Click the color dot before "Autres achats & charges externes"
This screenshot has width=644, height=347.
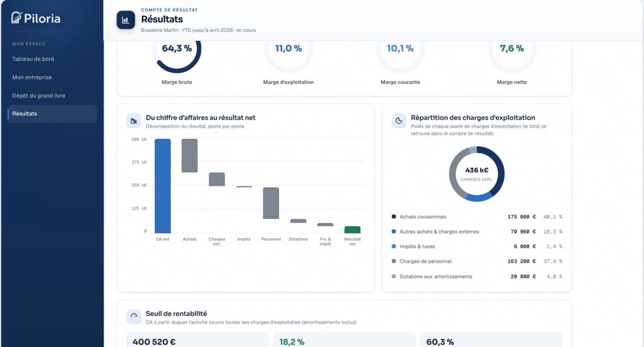coord(394,231)
